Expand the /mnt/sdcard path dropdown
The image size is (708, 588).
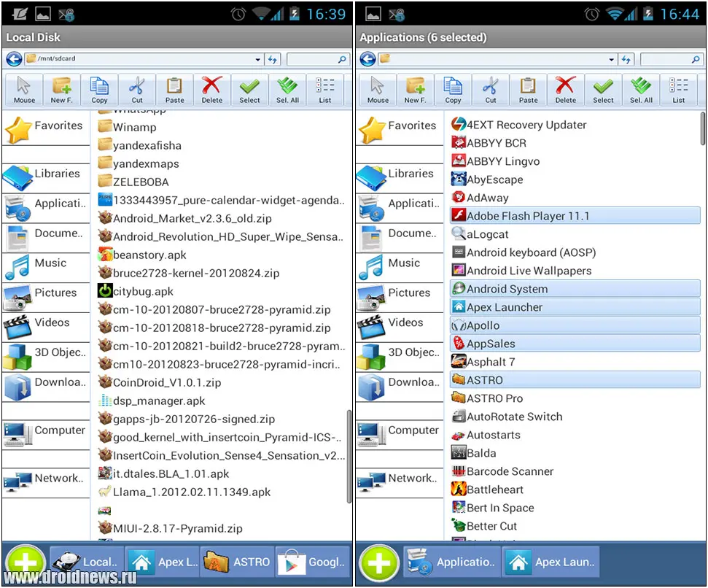coord(258,59)
